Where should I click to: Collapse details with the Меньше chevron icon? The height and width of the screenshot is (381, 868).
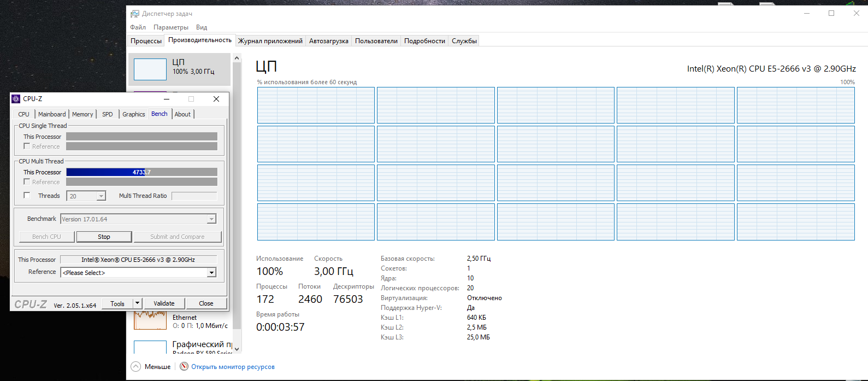(136, 367)
